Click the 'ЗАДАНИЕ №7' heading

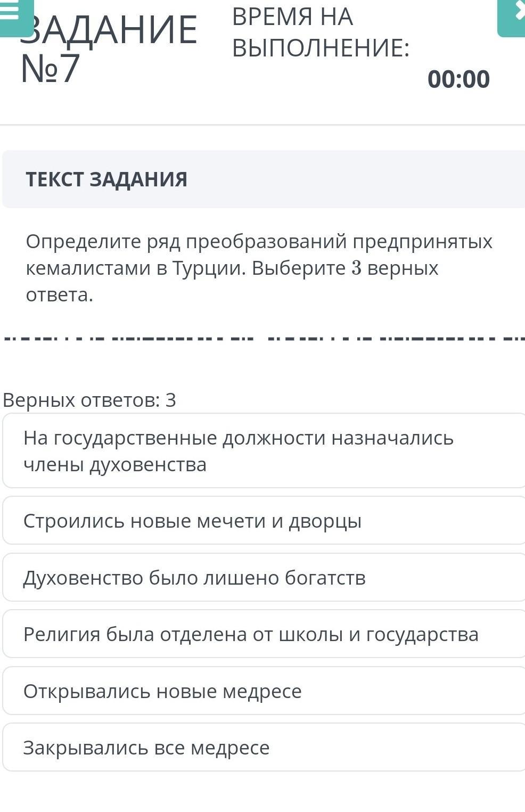(x=106, y=48)
